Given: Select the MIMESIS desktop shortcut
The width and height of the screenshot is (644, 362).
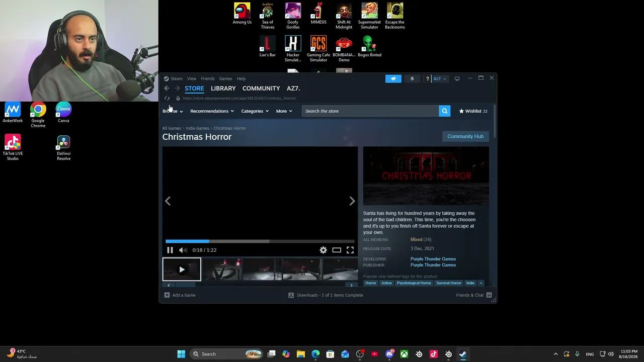Looking at the screenshot, I should [x=318, y=14].
